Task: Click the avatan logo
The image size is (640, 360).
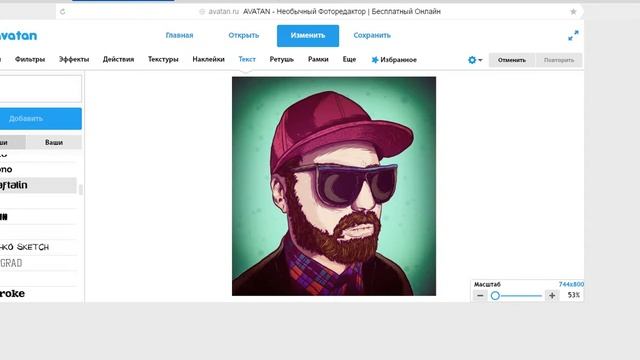Action: pyautogui.click(x=18, y=36)
